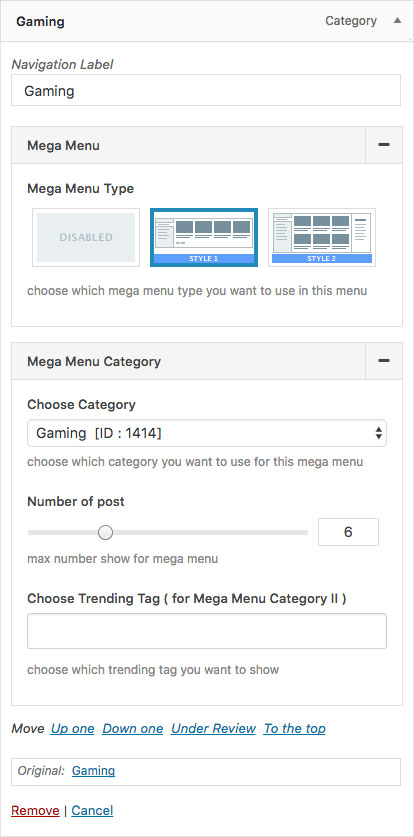Remove this menu item
This screenshot has width=414, height=837.
coord(35,811)
